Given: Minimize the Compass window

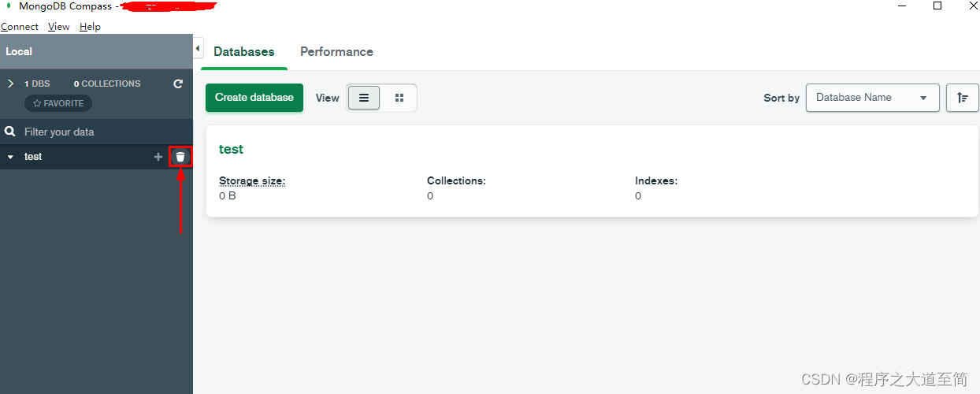Looking at the screenshot, I should click(x=900, y=6).
